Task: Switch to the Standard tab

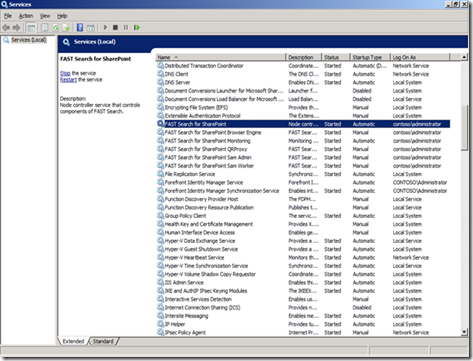Action: point(103,341)
